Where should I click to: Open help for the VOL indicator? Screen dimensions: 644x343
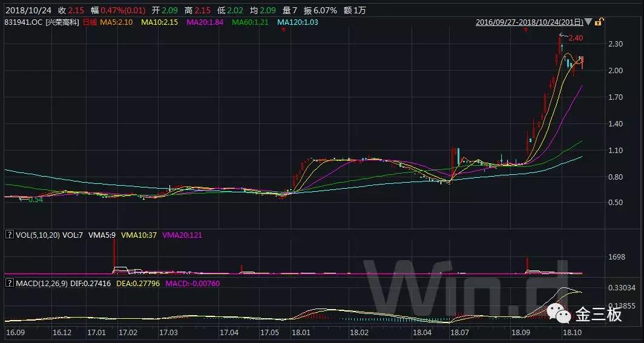[x=8, y=234]
